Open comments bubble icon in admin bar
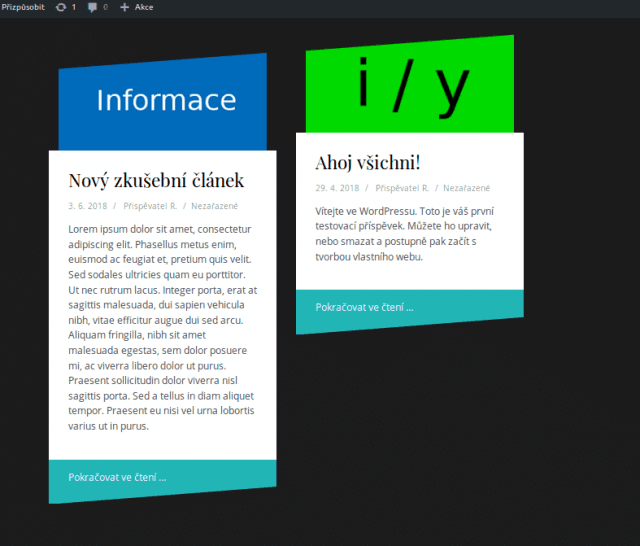Viewport: 640px width, 546px height. 93,7
